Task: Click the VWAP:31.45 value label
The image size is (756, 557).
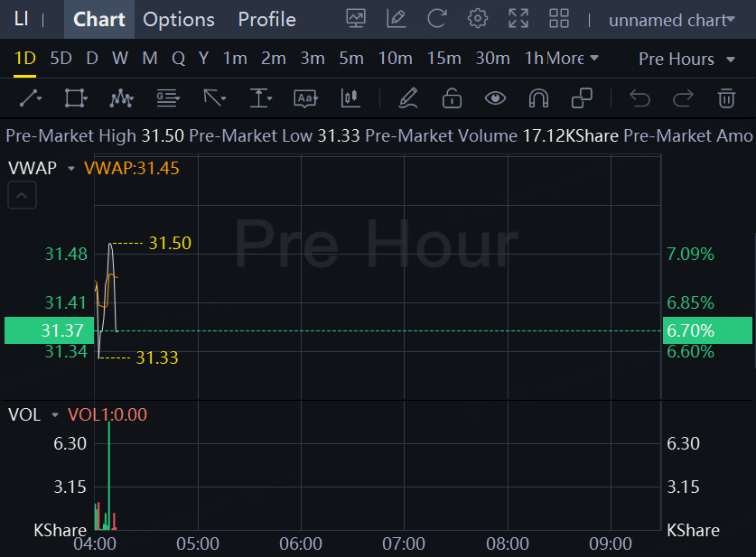Action: pyautogui.click(x=132, y=168)
